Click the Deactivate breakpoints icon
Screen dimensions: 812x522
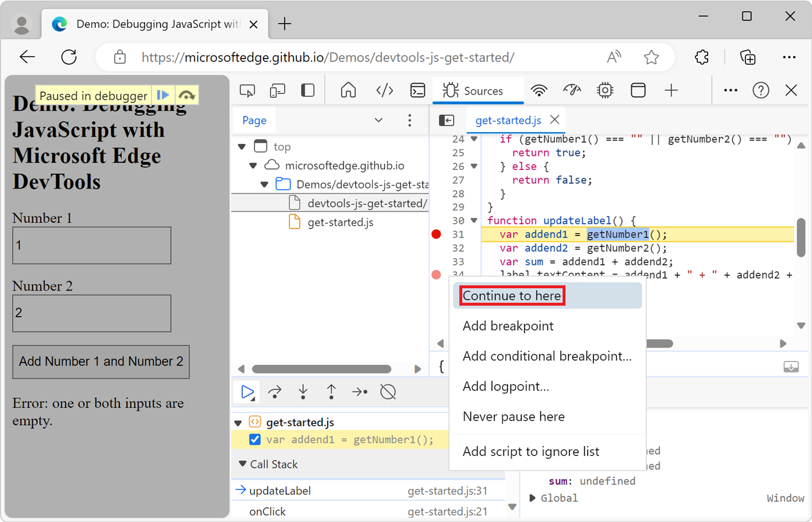[388, 393]
